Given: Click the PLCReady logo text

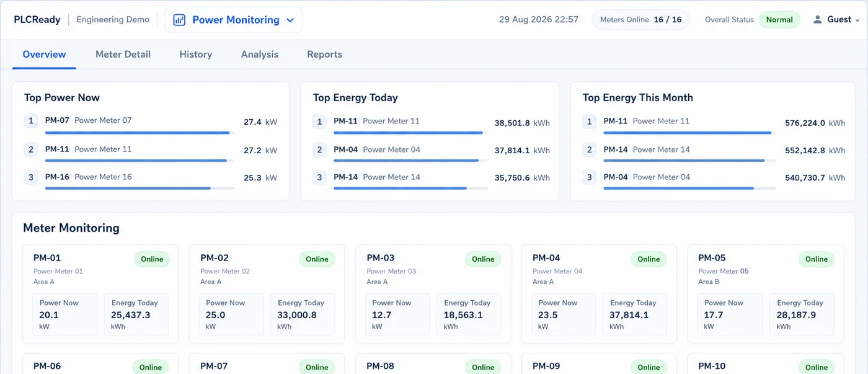Looking at the screenshot, I should pyautogui.click(x=37, y=19).
